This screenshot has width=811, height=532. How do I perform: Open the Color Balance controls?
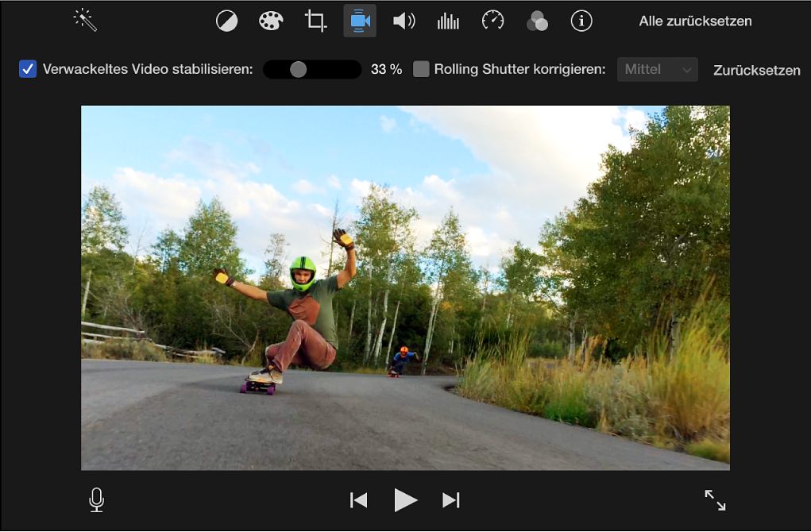226,21
